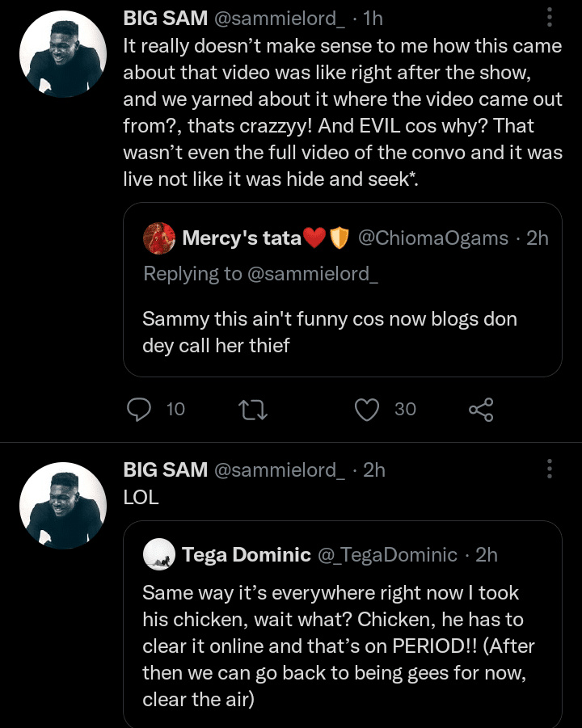Open Tega Dominic profile name

tap(246, 554)
